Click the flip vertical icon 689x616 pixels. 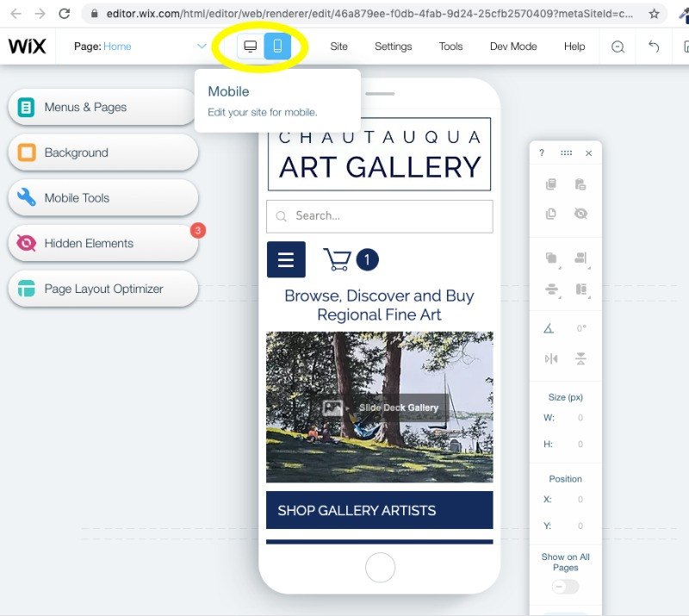point(580,358)
